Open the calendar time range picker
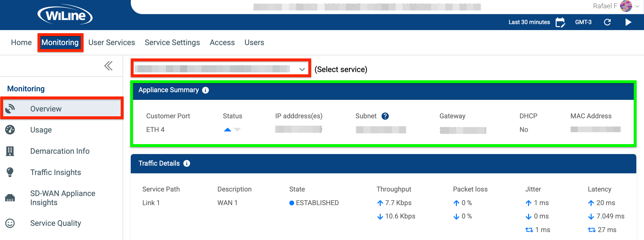The image size is (644, 240). (560, 22)
